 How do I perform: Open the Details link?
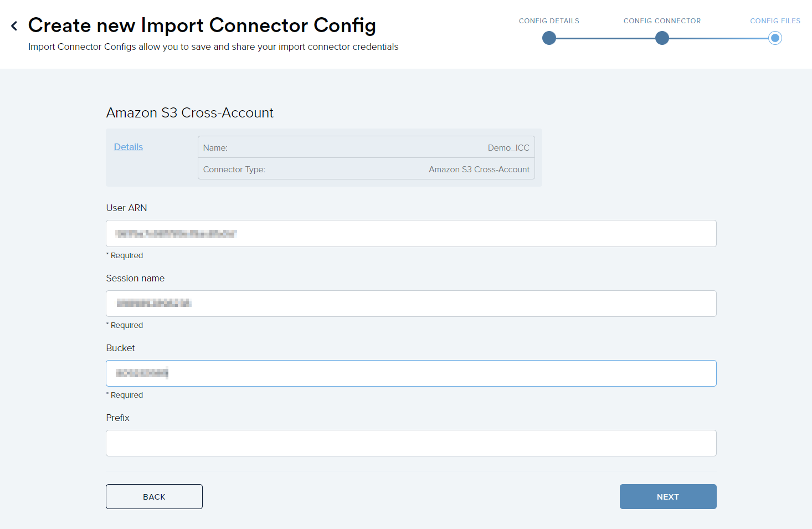click(129, 147)
